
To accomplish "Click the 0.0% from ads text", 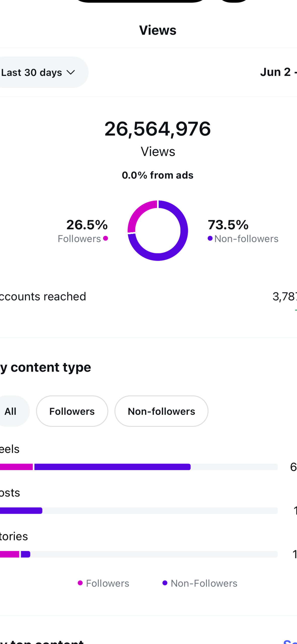I will [157, 175].
